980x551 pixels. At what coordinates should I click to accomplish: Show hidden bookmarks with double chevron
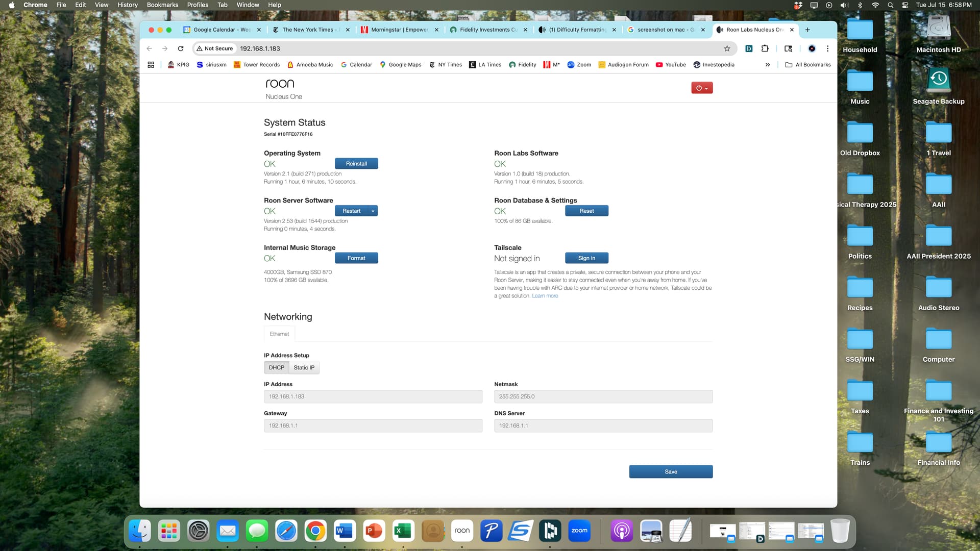(767, 65)
